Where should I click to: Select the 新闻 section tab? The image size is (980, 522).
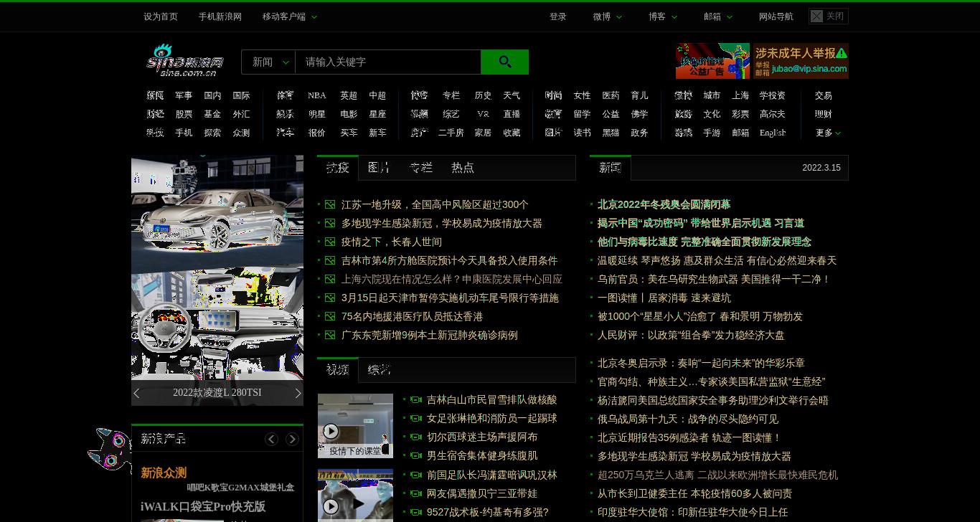610,167
